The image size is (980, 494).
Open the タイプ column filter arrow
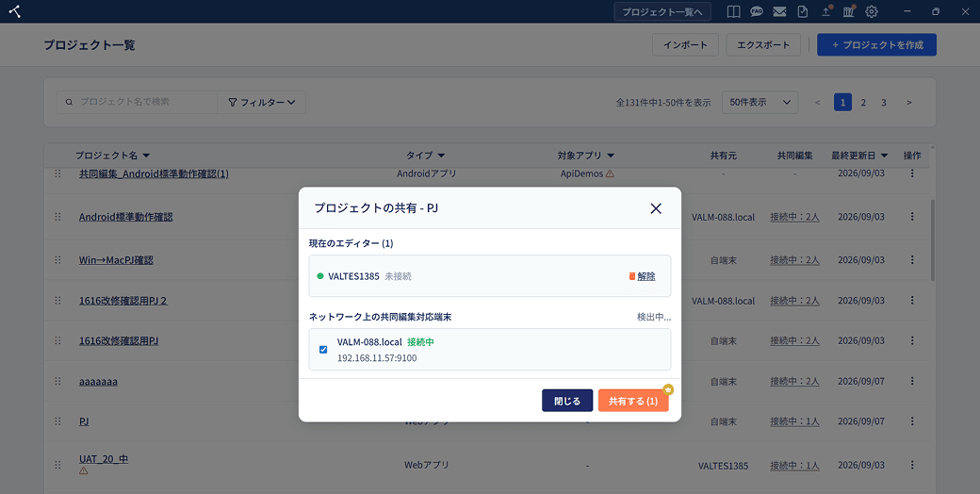coord(441,156)
